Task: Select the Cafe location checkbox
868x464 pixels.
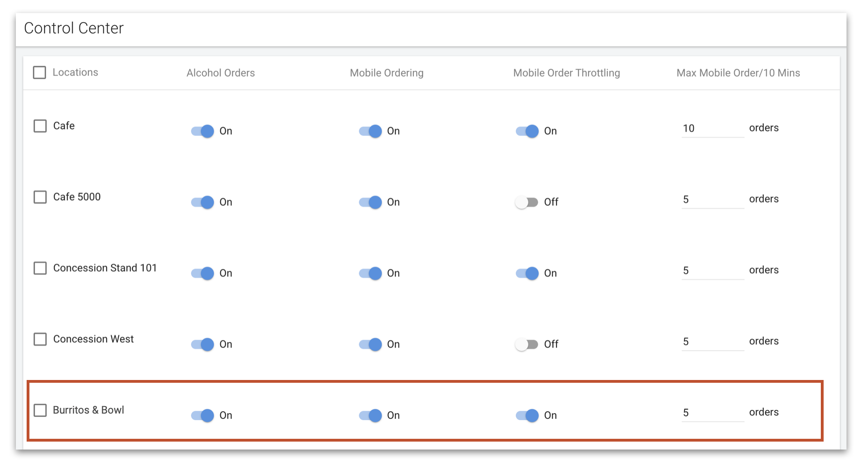Action: click(40, 126)
